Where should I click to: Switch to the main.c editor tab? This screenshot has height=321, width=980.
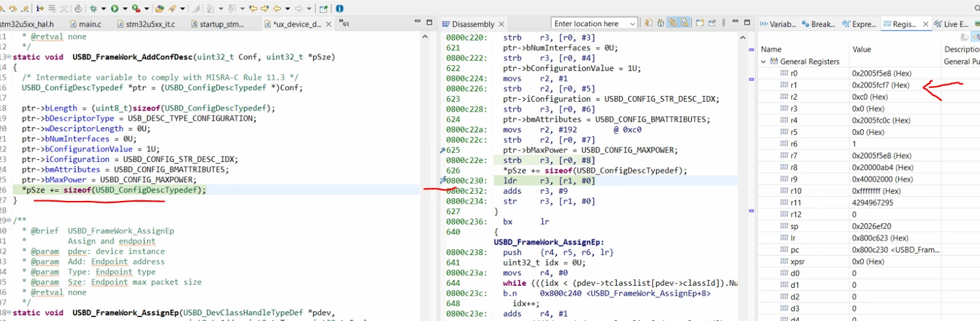86,24
